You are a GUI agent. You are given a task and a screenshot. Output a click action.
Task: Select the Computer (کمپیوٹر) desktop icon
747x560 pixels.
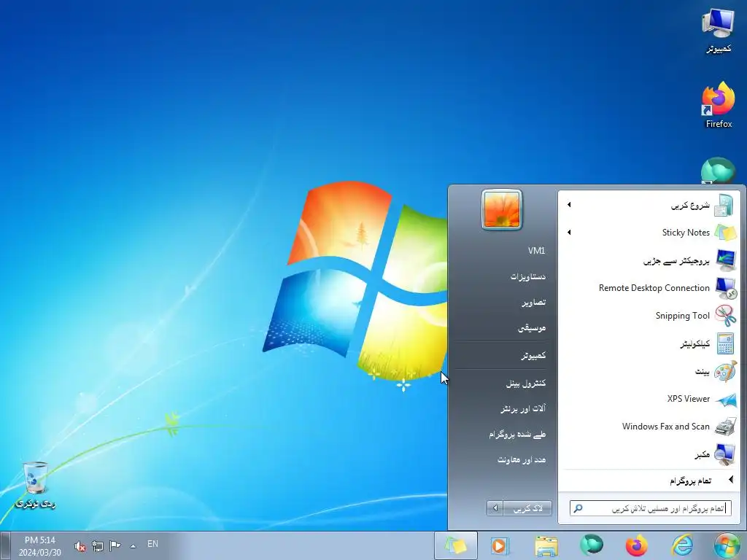[x=719, y=31]
